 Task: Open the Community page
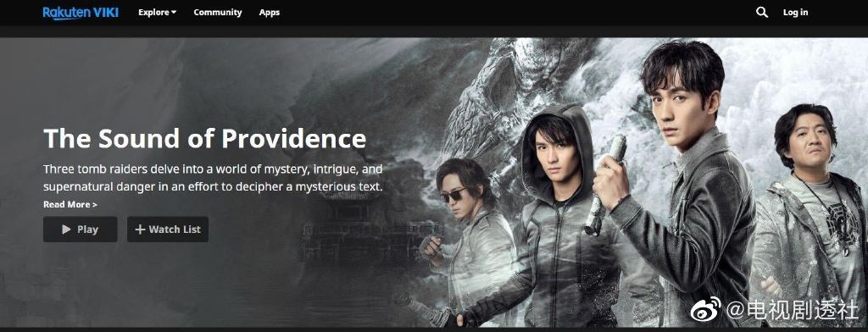(x=218, y=12)
